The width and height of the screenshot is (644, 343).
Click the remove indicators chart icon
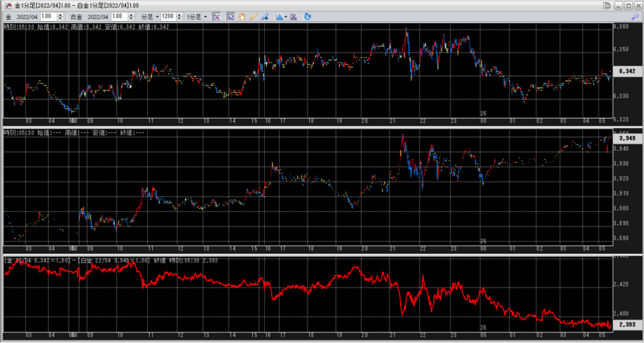pos(293,16)
